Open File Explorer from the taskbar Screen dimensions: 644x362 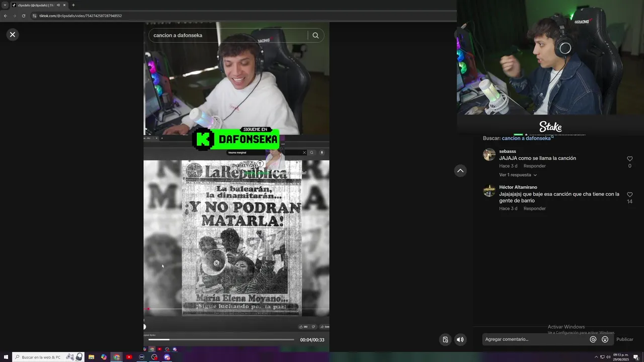click(91, 357)
